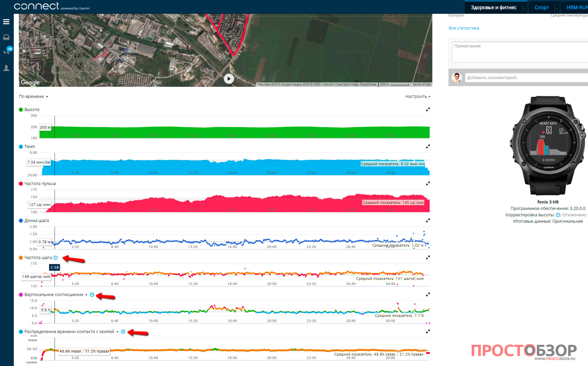
Task: Expand the Высота chart to fullscreen
Action: tap(428, 110)
